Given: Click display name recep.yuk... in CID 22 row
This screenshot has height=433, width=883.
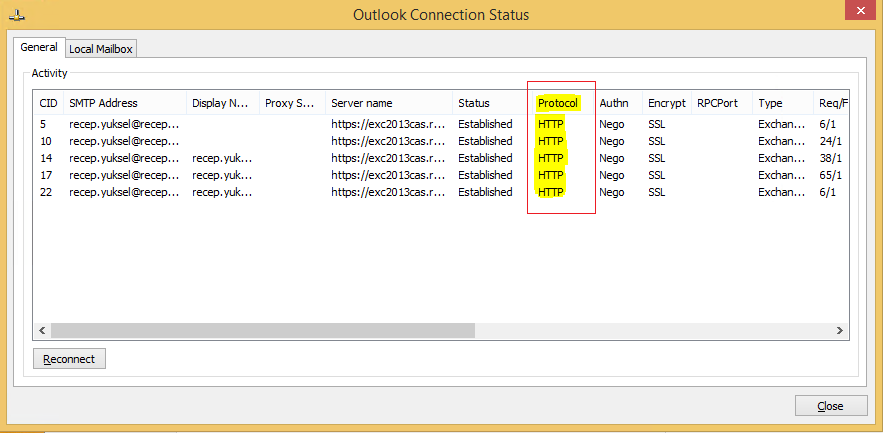Looking at the screenshot, I should [222, 192].
